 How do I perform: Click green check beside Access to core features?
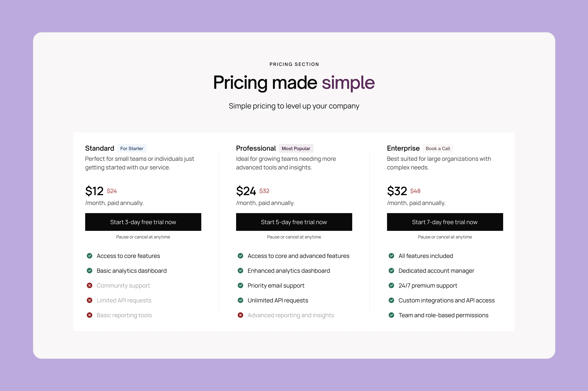pos(89,256)
